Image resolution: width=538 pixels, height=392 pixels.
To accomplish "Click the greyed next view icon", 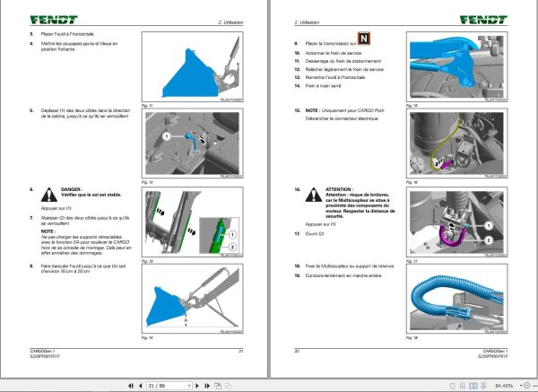I will pyautogui.click(x=228, y=386).
